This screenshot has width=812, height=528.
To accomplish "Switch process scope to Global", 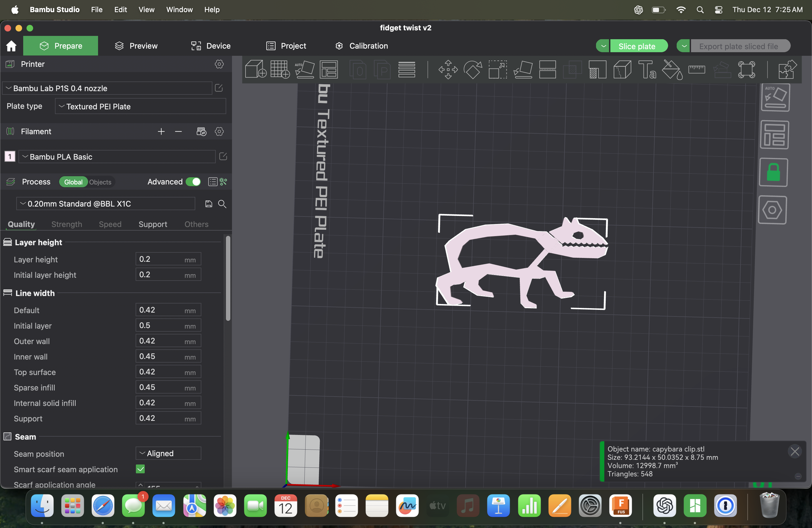I will [73, 182].
